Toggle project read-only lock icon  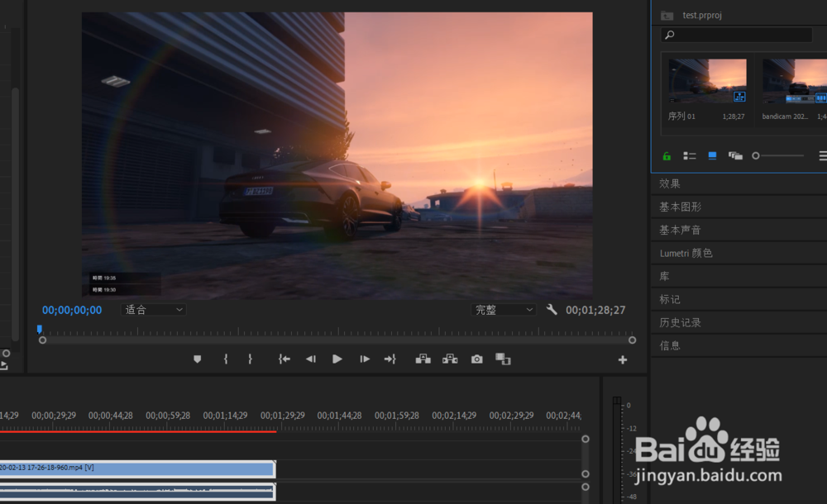click(x=667, y=155)
